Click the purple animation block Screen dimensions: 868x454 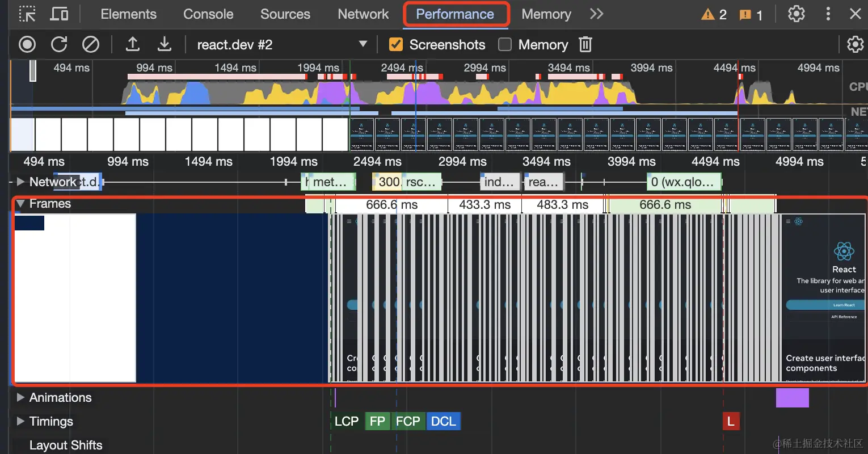click(x=792, y=398)
